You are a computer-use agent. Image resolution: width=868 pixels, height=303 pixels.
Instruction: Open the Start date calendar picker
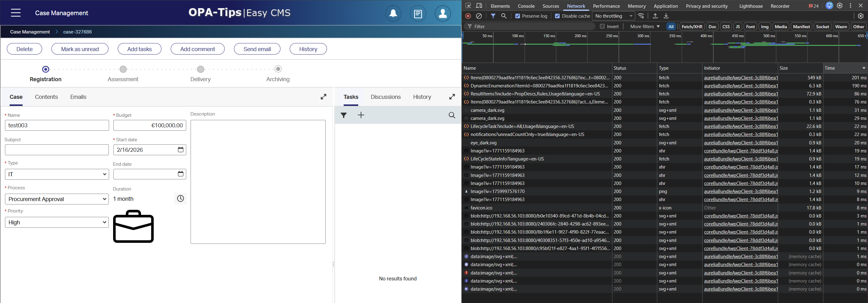[181, 150]
